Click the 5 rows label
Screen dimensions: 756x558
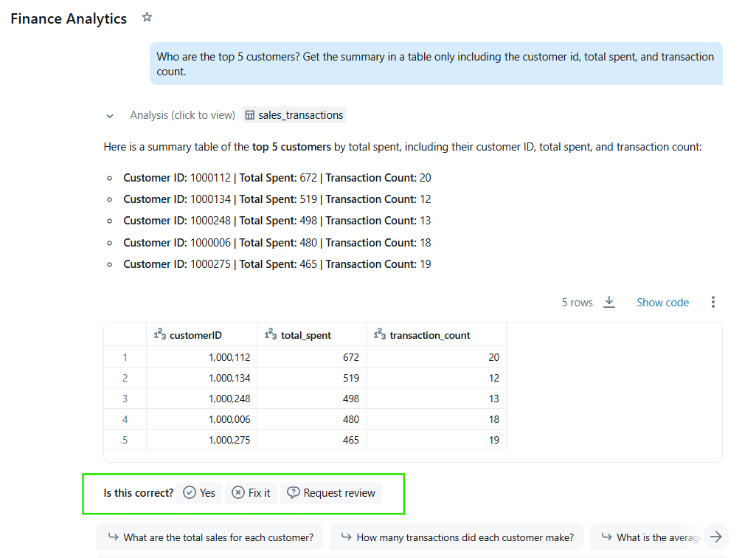coord(577,302)
